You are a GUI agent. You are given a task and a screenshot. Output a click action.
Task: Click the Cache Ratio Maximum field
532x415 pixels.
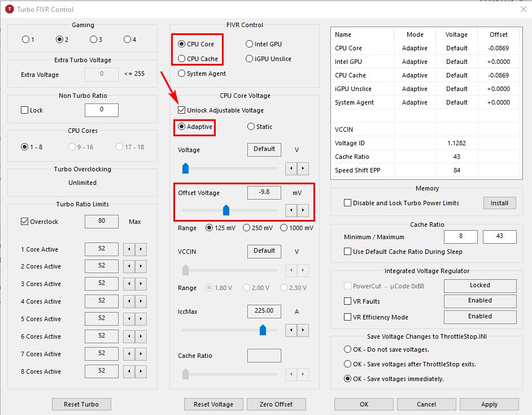coord(500,236)
